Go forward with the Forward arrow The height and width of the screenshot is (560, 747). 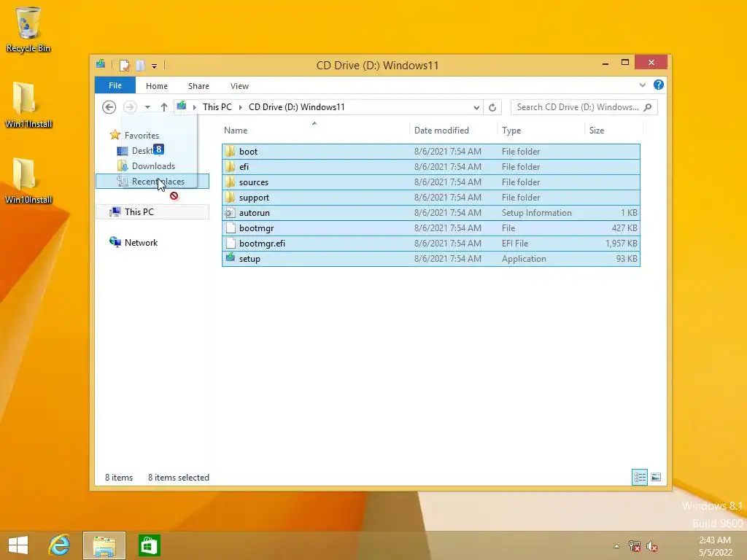(130, 107)
